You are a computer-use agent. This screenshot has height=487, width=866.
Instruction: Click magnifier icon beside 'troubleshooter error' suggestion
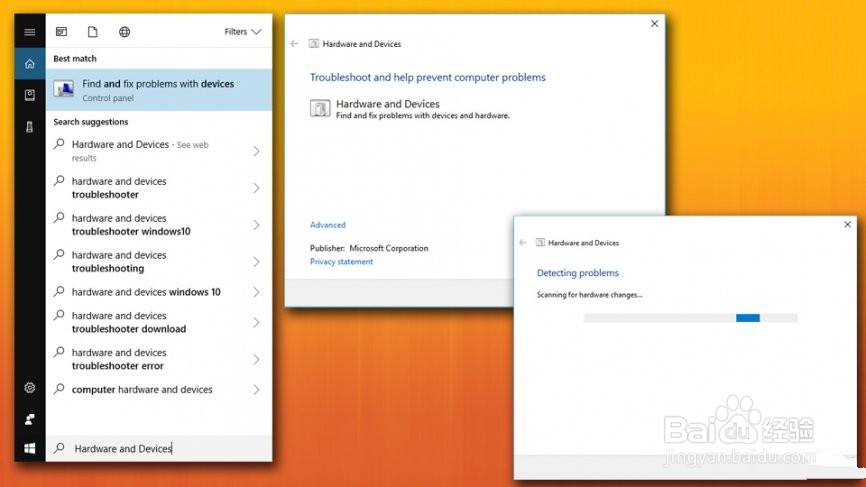point(59,352)
